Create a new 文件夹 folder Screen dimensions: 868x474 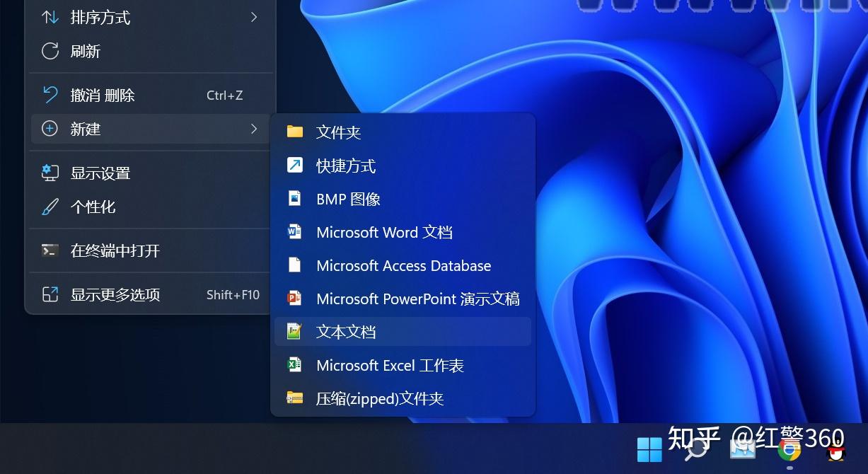click(403, 132)
